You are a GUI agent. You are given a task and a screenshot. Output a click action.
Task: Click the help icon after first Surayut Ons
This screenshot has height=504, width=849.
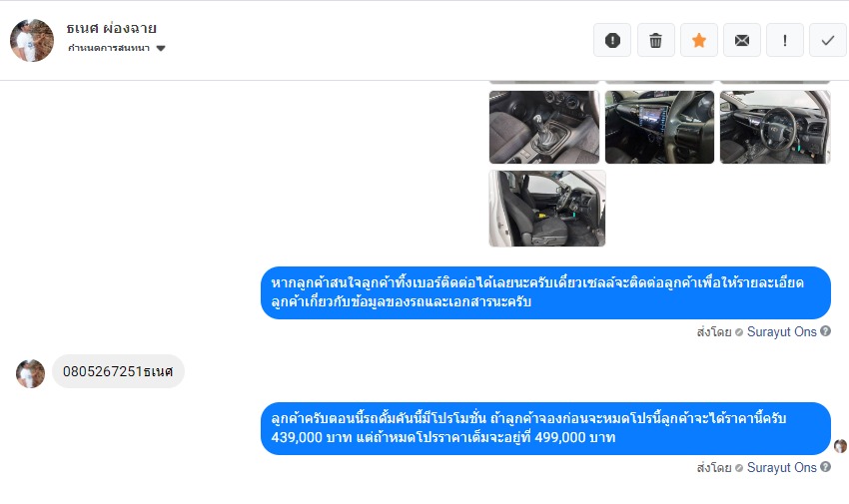825,331
